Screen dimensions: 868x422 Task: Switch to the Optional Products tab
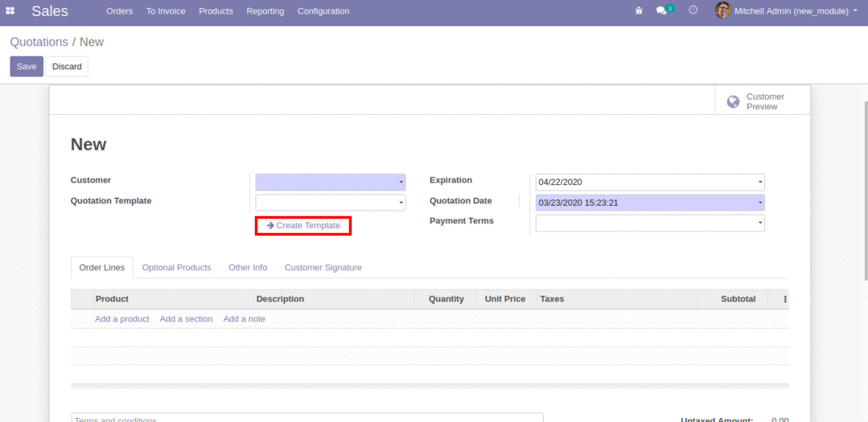[x=176, y=268]
